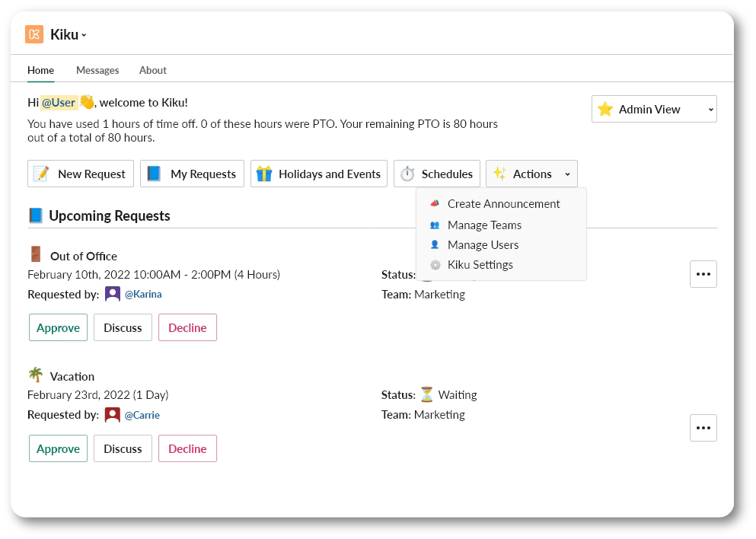Approve Carrie's Vacation request
This screenshot has width=756, height=539.
point(58,448)
